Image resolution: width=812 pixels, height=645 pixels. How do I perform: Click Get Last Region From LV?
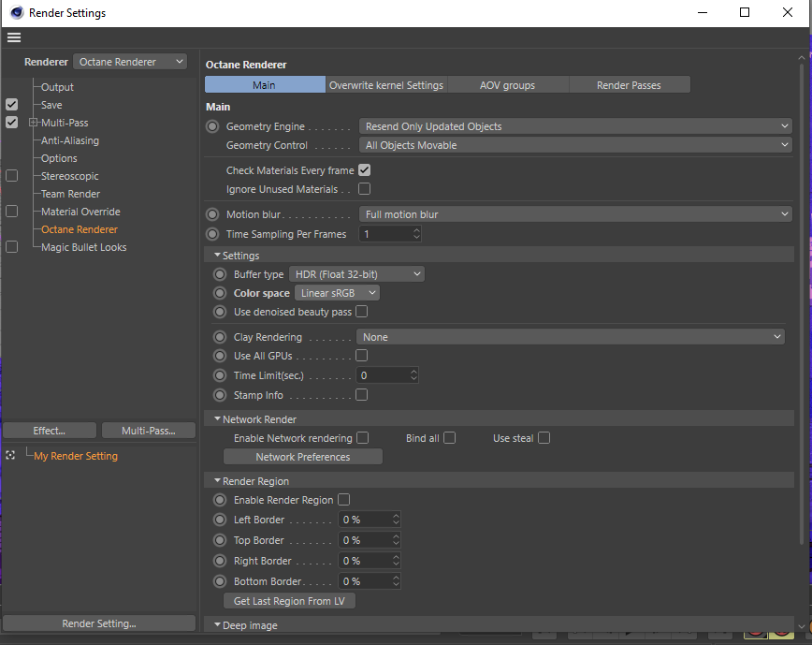click(x=289, y=601)
